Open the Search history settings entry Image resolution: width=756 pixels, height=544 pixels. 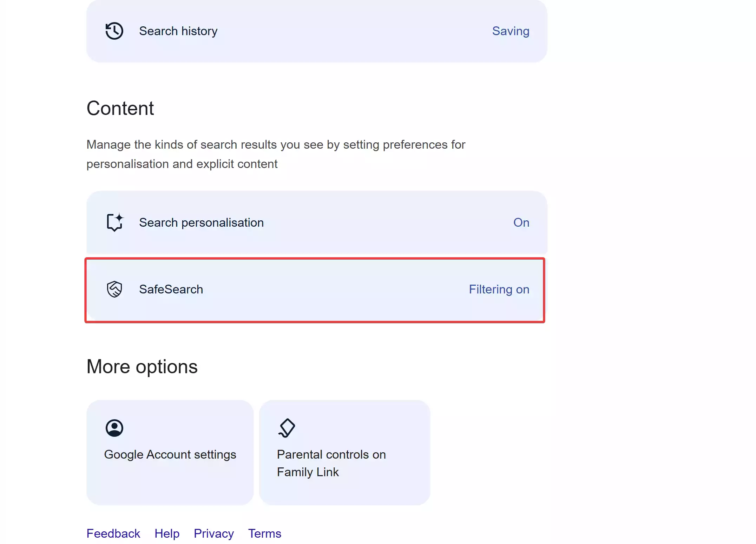(316, 31)
